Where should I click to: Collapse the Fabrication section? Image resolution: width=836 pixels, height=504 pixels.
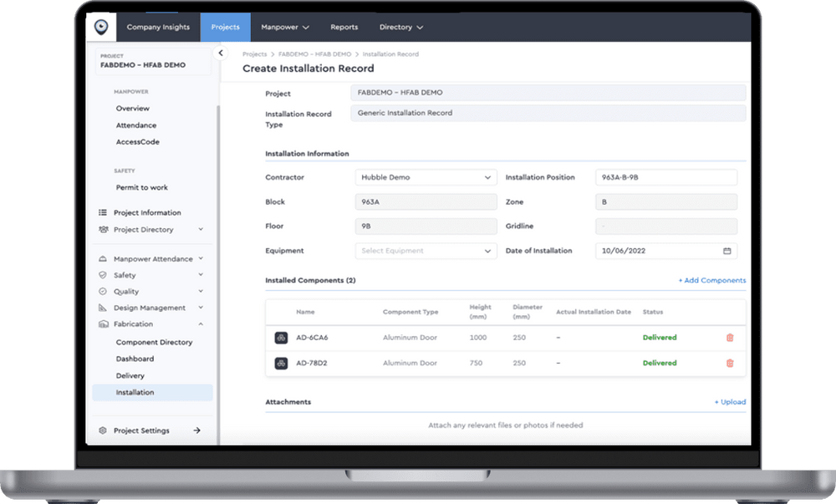coord(200,324)
